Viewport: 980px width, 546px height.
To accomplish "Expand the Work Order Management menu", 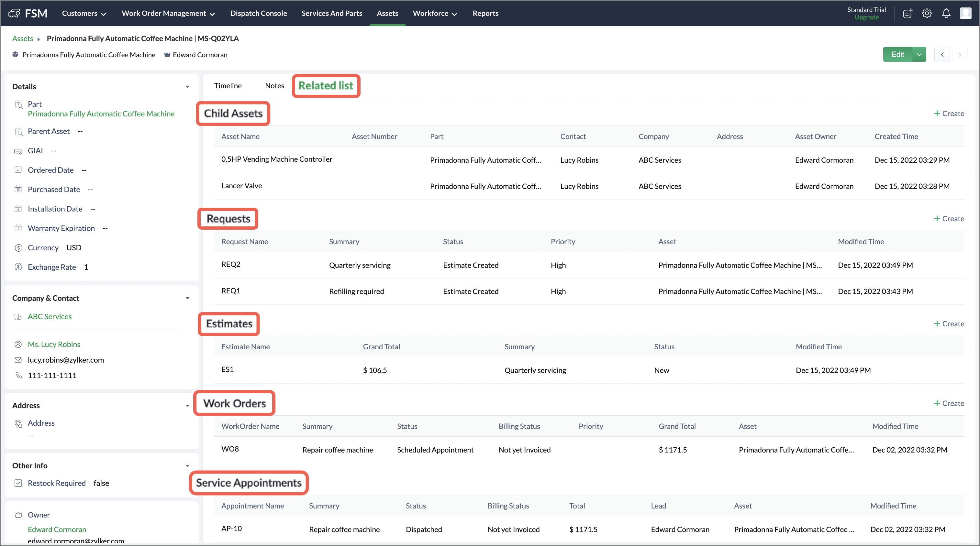I will pyautogui.click(x=168, y=13).
